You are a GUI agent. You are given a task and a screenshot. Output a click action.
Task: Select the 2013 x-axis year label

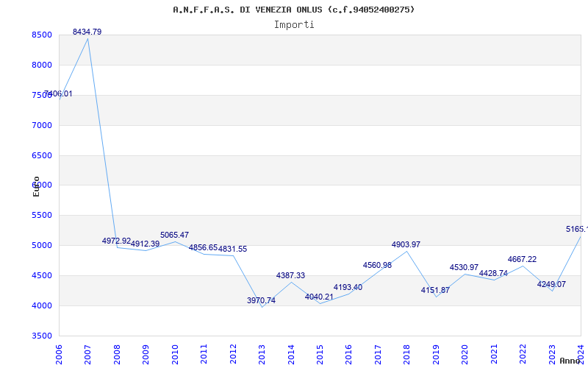pos(262,355)
